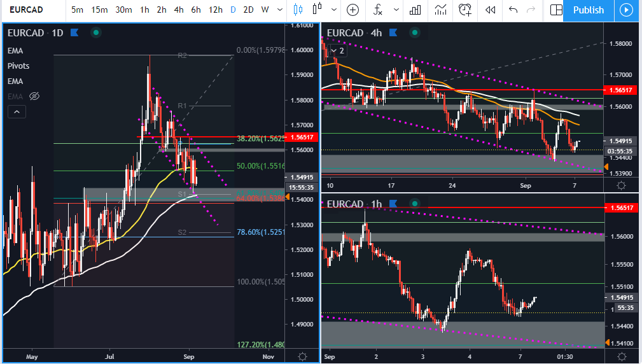Click the flag icon on the 4h chart
This screenshot has width=642, height=364.
click(x=393, y=32)
